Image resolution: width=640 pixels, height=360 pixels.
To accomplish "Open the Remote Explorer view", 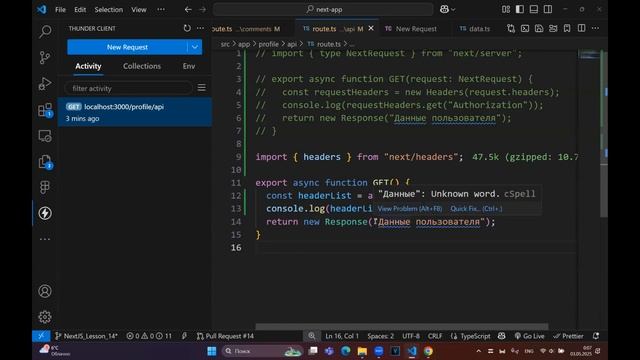I will pos(45,136).
